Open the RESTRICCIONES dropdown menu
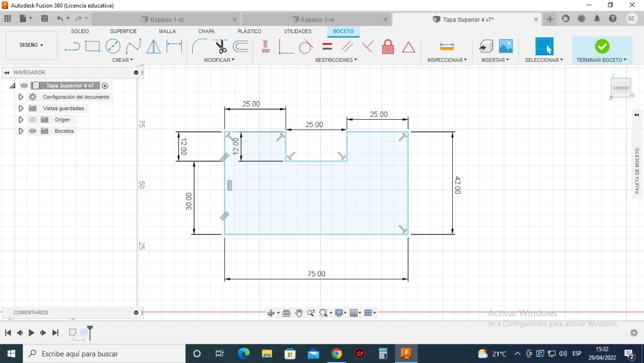 click(336, 60)
